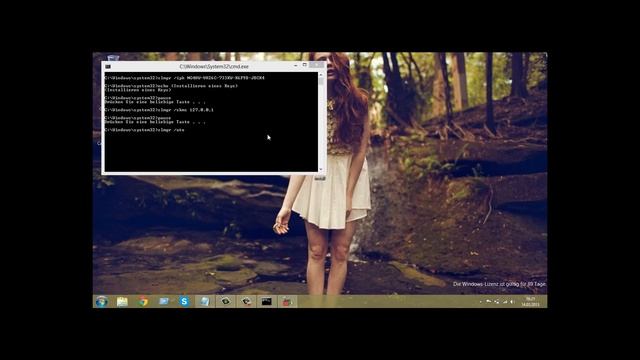Click the cmd vertical scrollbar thumb
The width and height of the screenshot is (640, 360).
320,82
